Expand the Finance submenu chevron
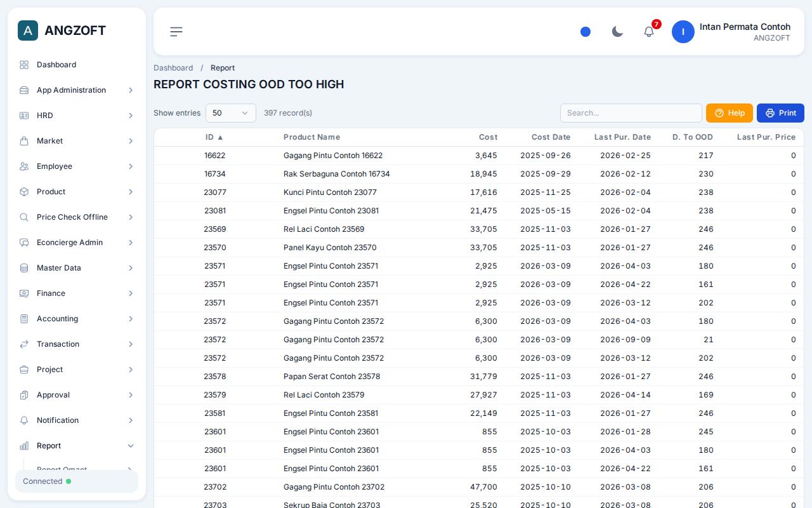This screenshot has height=508, width=812. coord(131,293)
